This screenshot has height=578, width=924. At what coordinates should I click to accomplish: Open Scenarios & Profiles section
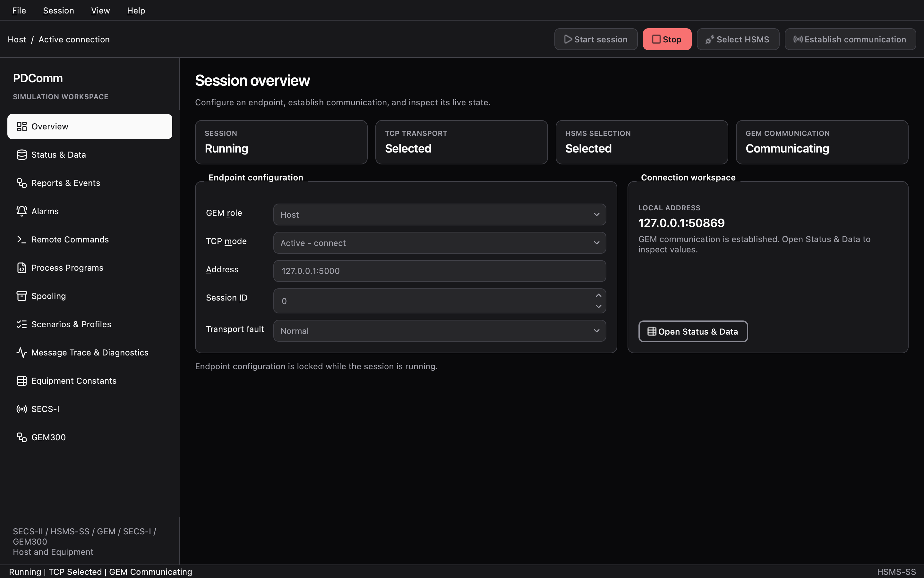[90, 325]
